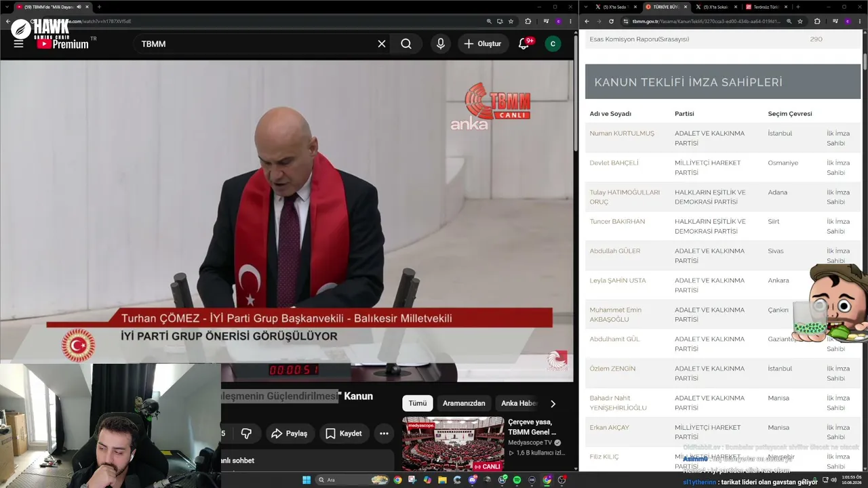Close the TÜRKİYE BÜYÜK tab

(686, 7)
